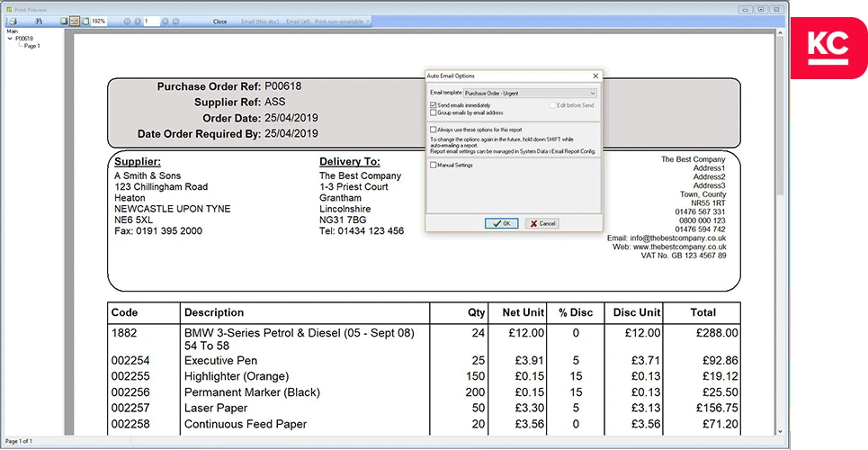Go to the next page arrow
The height and width of the screenshot is (450, 868).
(x=165, y=21)
